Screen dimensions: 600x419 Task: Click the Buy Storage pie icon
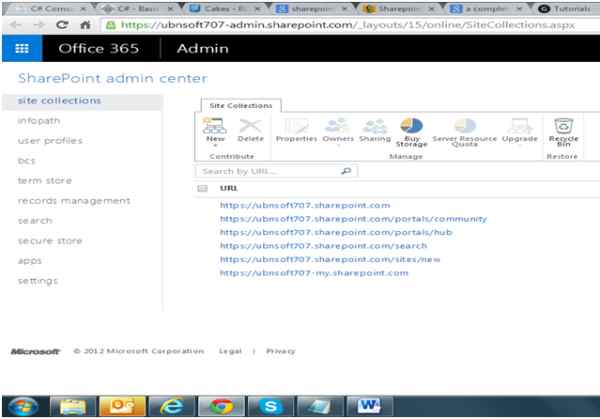click(411, 126)
